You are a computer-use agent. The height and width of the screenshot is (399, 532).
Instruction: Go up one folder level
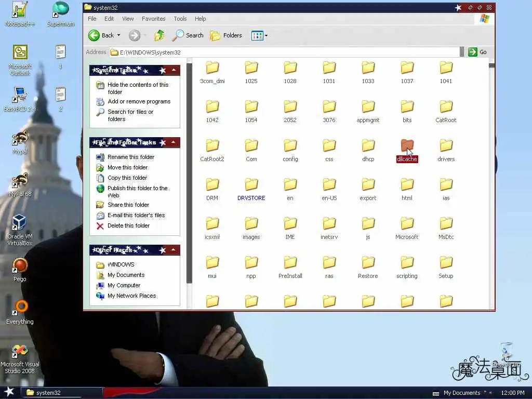click(159, 35)
